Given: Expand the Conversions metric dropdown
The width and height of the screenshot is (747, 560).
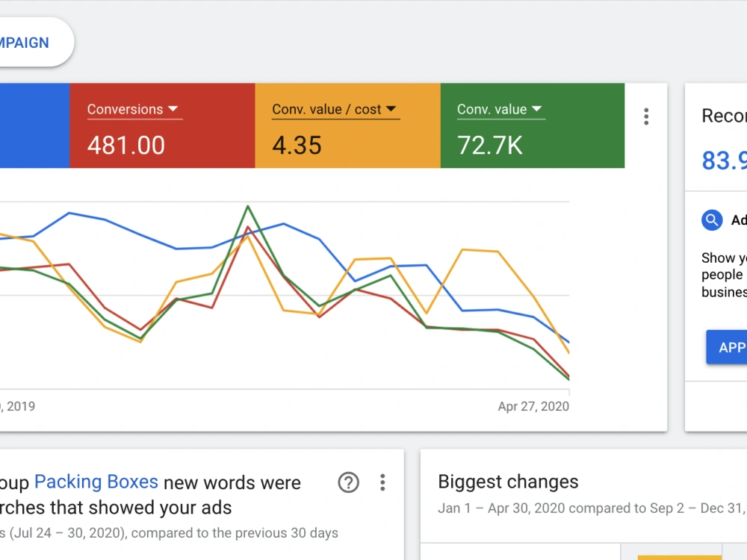Looking at the screenshot, I should [x=133, y=110].
